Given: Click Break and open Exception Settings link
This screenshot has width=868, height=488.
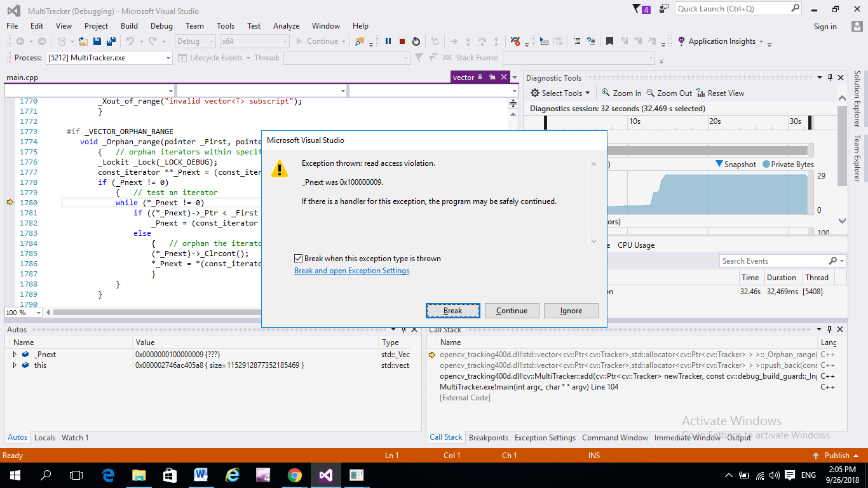Looking at the screenshot, I should [x=351, y=271].
